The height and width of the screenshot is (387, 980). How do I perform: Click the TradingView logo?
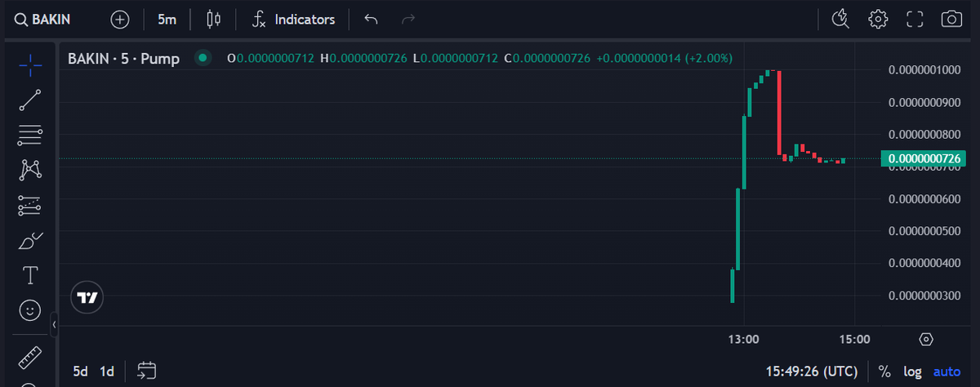pyautogui.click(x=87, y=298)
